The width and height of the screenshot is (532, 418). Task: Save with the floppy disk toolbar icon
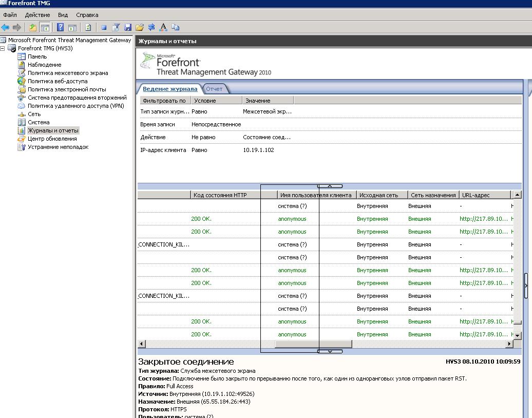[128, 27]
